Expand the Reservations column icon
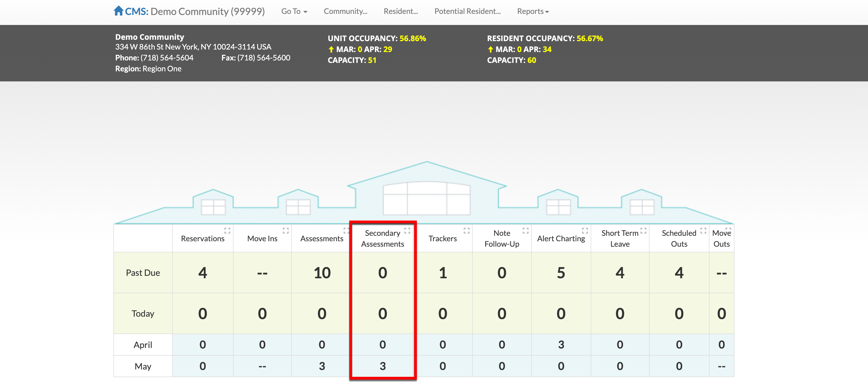Viewport: 868px width, 391px height. pyautogui.click(x=227, y=231)
